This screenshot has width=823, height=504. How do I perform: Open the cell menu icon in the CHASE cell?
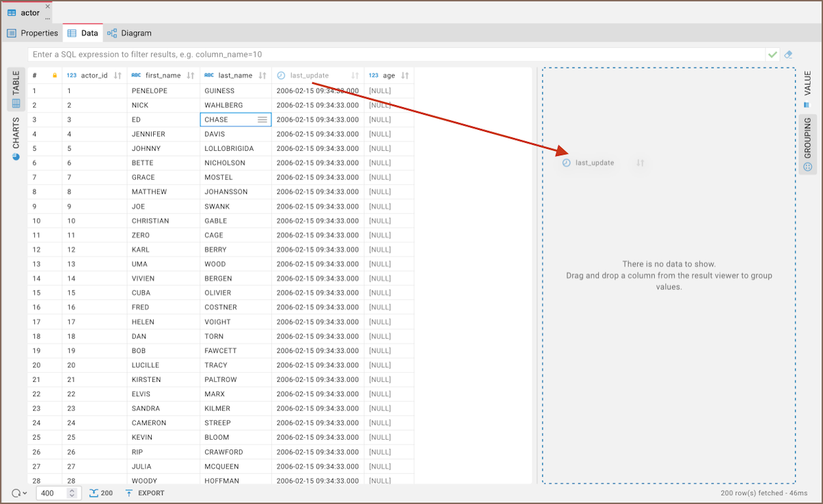tap(262, 120)
